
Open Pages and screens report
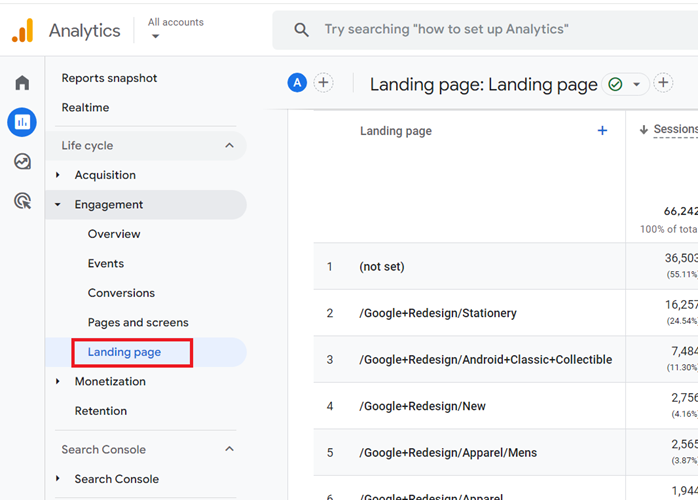tap(138, 322)
